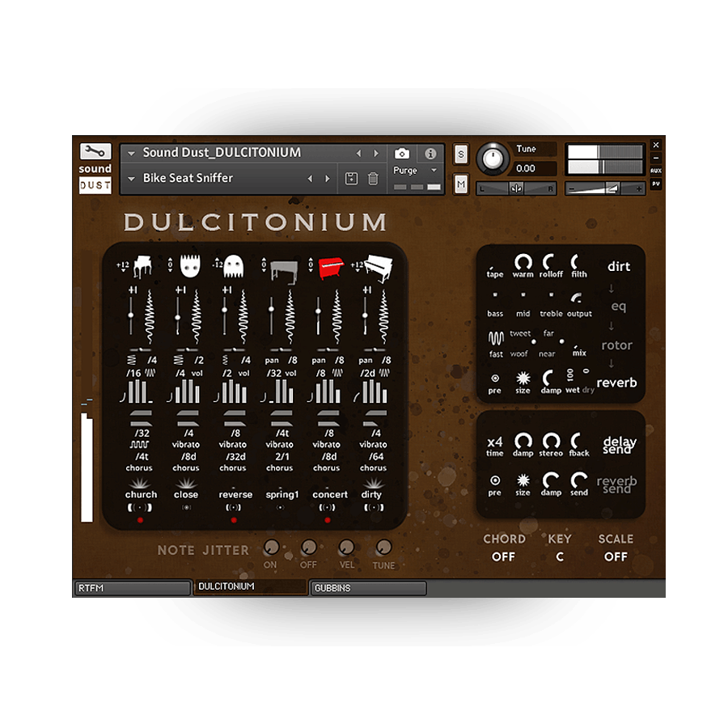Adjust the reverb send knob
The height and width of the screenshot is (728, 728).
pyautogui.click(x=579, y=480)
